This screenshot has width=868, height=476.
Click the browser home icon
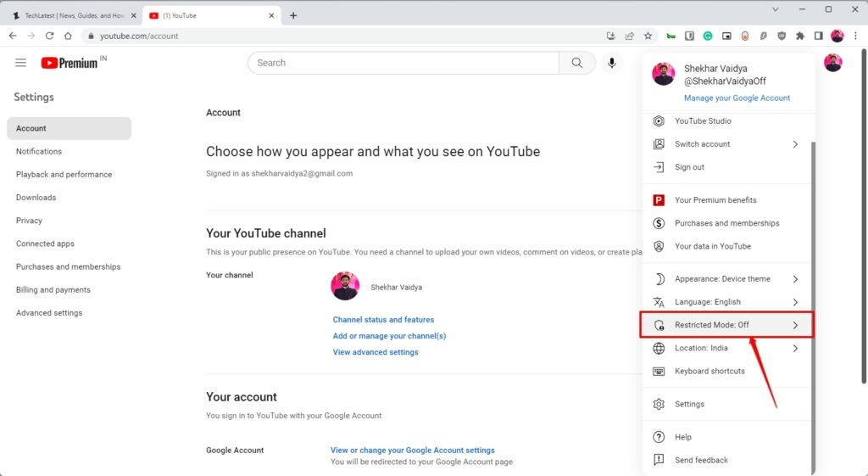click(x=68, y=36)
